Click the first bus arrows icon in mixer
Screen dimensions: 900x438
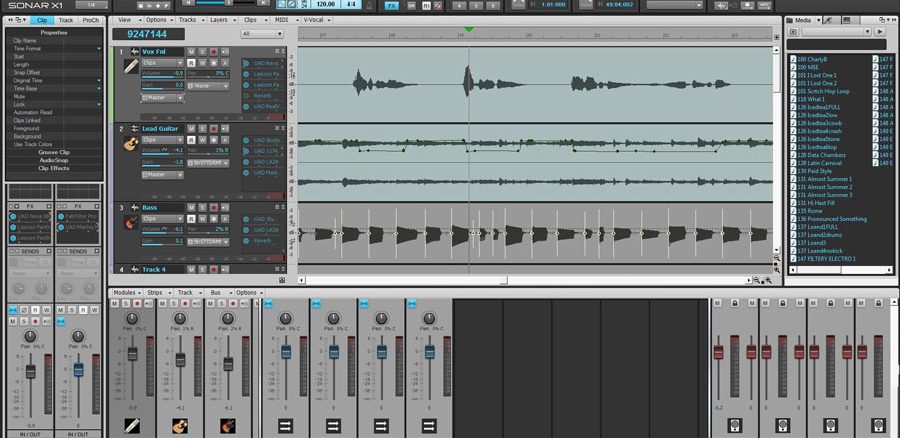tap(285, 426)
